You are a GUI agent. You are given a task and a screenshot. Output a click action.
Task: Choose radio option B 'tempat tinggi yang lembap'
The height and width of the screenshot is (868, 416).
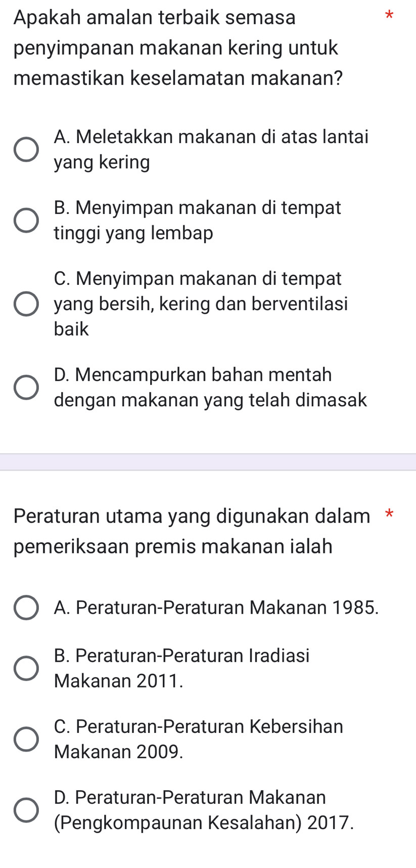25,221
